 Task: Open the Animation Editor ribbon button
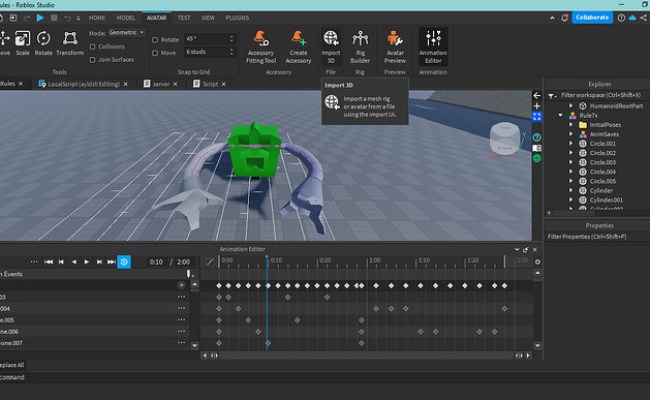click(433, 46)
